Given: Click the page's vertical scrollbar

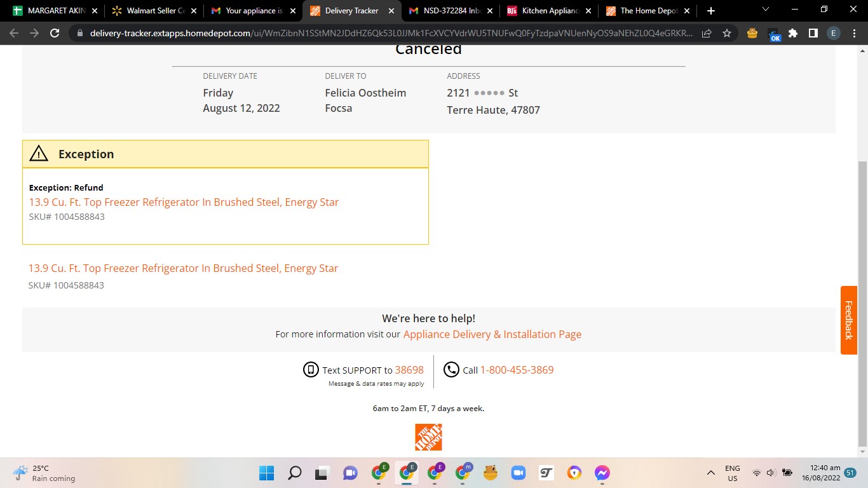Looking at the screenshot, I should point(862,304).
